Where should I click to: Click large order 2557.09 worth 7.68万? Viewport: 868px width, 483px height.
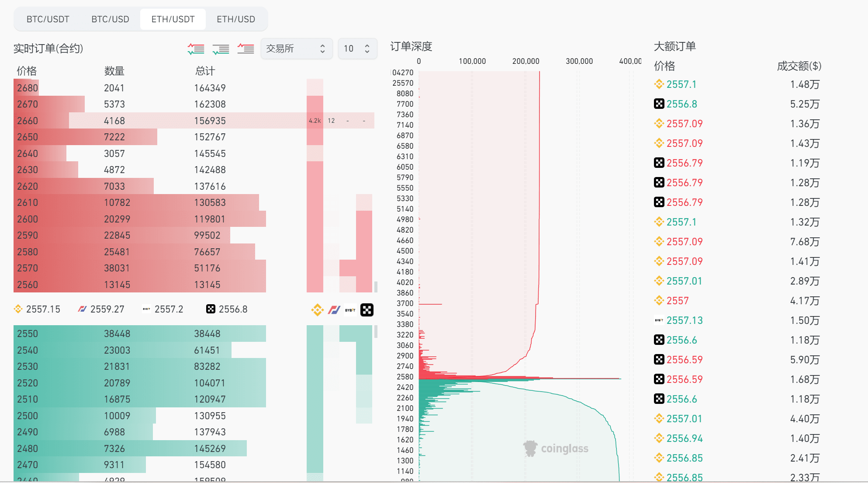pos(685,242)
